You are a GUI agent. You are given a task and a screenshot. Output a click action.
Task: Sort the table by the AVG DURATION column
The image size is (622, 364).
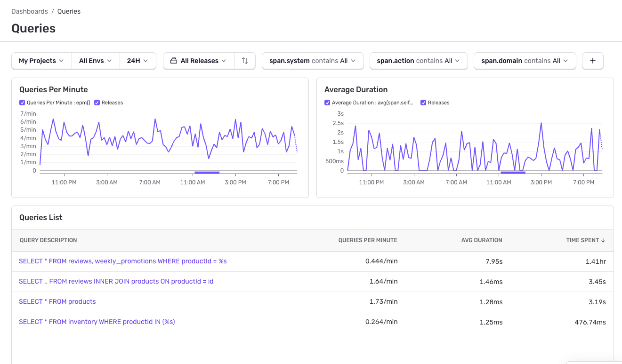click(482, 240)
